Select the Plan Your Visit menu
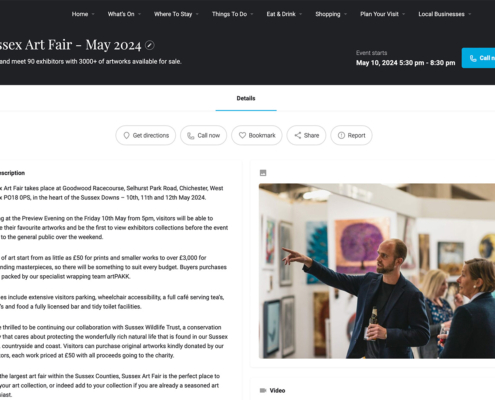Screen dimensions: 495x400 click(x=382, y=14)
